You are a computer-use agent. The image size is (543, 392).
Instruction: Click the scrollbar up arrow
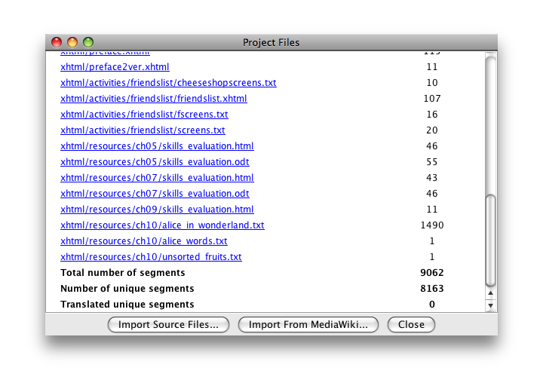point(491,293)
